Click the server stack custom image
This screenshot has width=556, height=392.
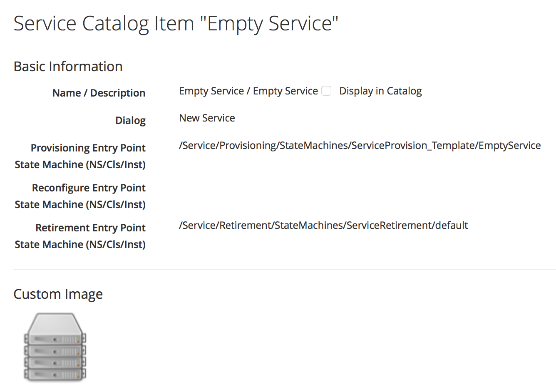pyautogui.click(x=55, y=347)
